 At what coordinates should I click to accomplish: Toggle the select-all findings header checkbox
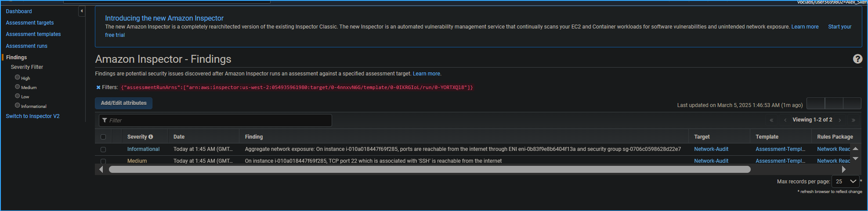[x=103, y=137]
